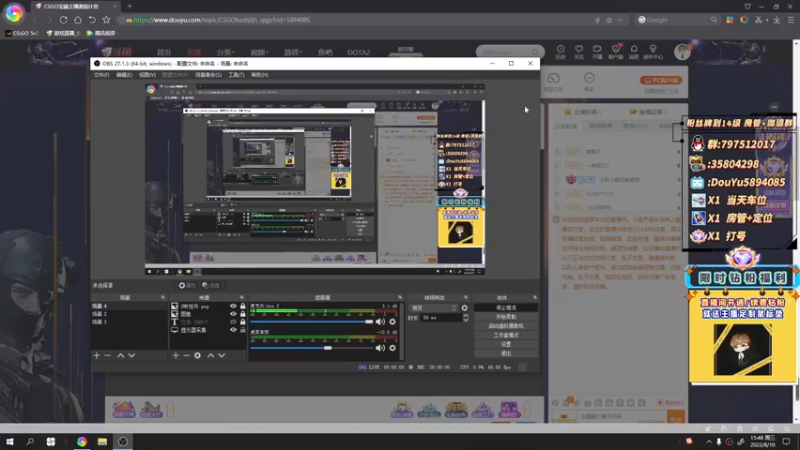Open OBS 文件(F) menu
Viewport: 800px width, 450px height.
click(x=102, y=75)
